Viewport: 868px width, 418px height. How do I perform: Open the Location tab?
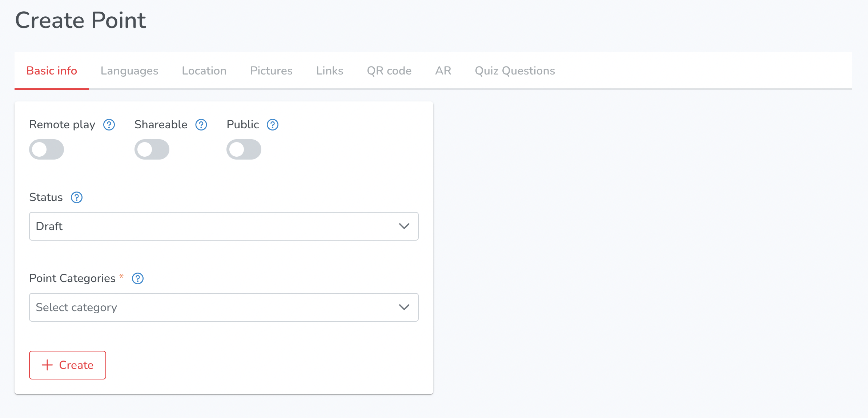[x=204, y=71]
